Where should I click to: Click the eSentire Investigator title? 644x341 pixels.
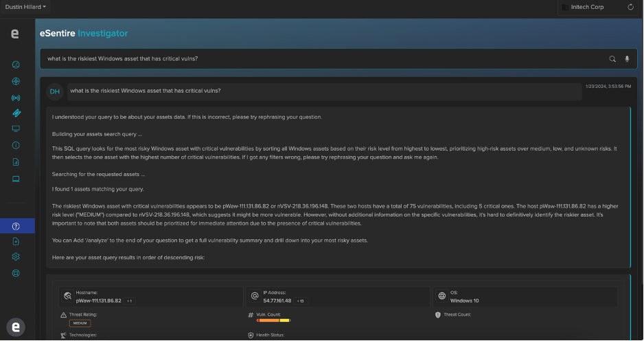click(84, 33)
